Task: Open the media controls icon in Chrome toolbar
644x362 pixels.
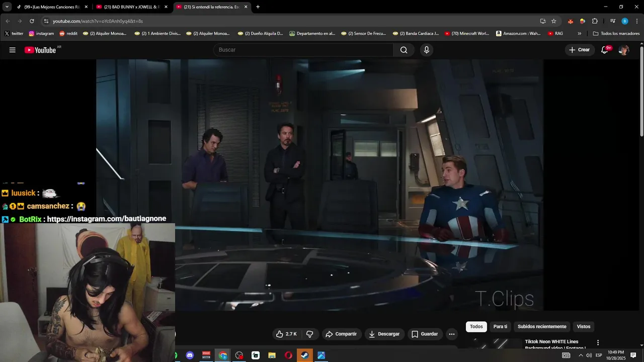Action: [613, 21]
